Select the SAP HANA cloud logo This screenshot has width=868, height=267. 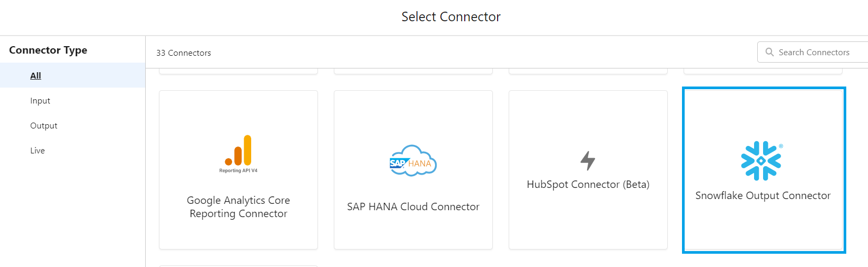(x=413, y=160)
